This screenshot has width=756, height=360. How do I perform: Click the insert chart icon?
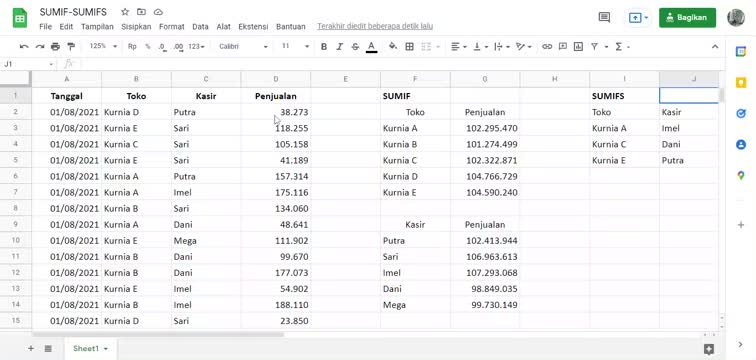pyautogui.click(x=579, y=46)
